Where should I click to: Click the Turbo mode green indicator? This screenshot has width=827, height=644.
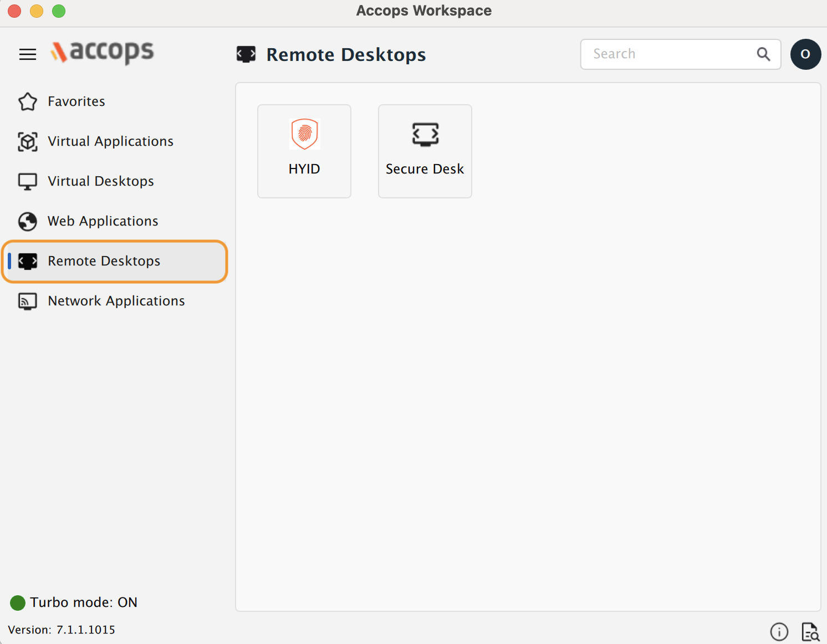pos(18,602)
